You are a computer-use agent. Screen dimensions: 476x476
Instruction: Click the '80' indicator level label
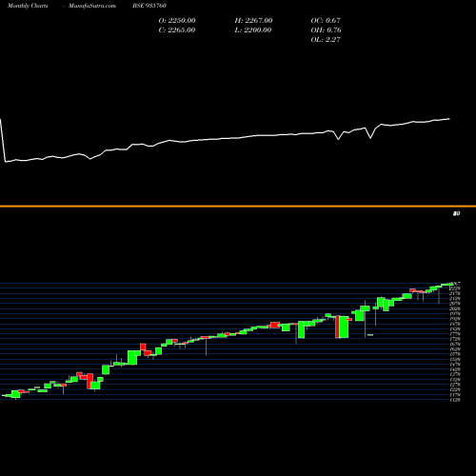456,214
